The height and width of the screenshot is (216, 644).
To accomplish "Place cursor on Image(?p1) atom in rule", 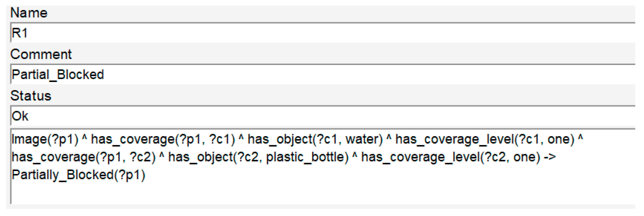I will (x=45, y=139).
